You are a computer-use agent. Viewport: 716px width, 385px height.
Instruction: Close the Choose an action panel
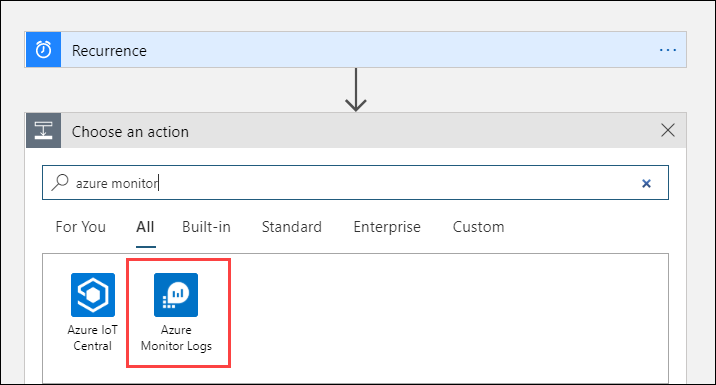(668, 131)
